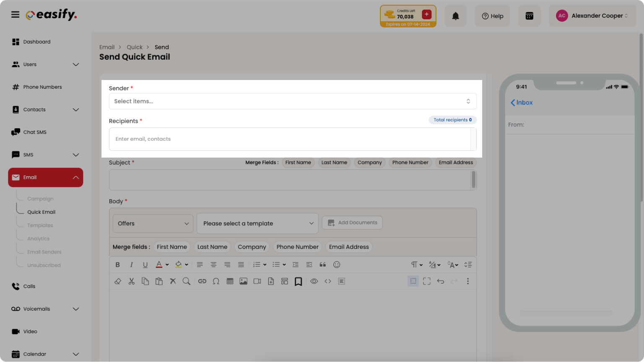Viewport: 644px width, 362px height.
Task: Paste from clipboard using the paste icon
Action: tap(159, 282)
